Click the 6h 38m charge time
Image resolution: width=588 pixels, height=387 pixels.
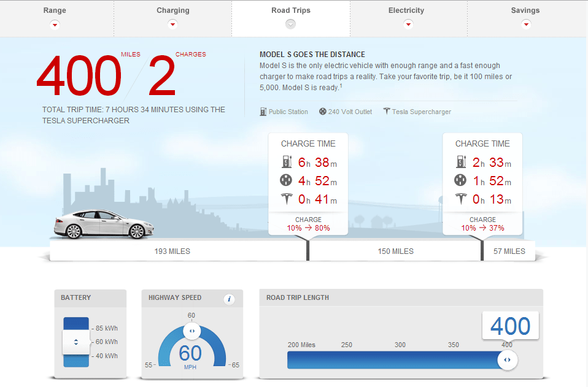click(x=317, y=162)
